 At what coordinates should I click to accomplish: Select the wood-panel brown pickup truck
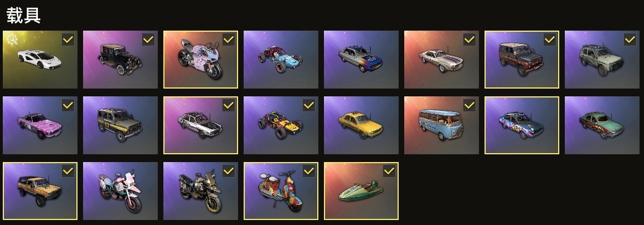tap(40, 191)
